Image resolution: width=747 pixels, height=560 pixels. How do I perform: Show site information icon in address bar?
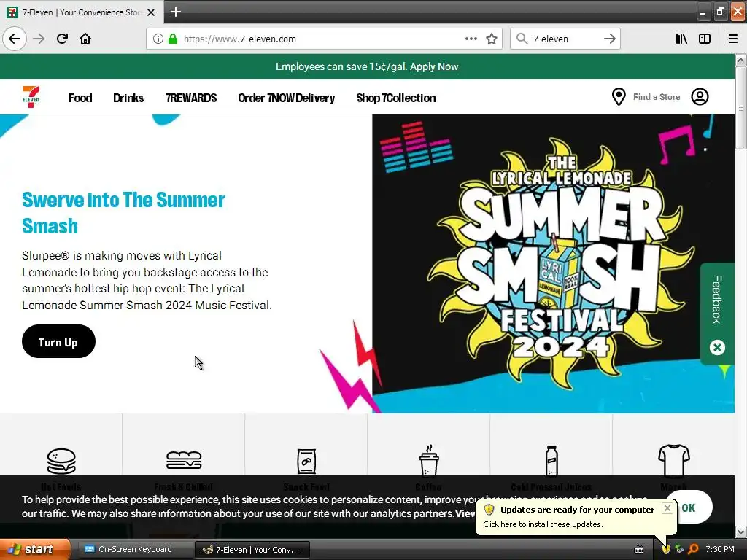click(x=158, y=39)
